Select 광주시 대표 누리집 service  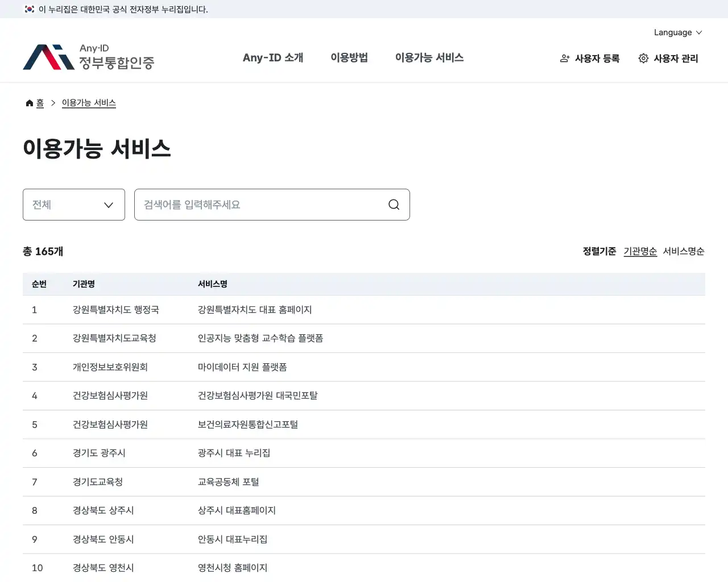[x=234, y=453]
